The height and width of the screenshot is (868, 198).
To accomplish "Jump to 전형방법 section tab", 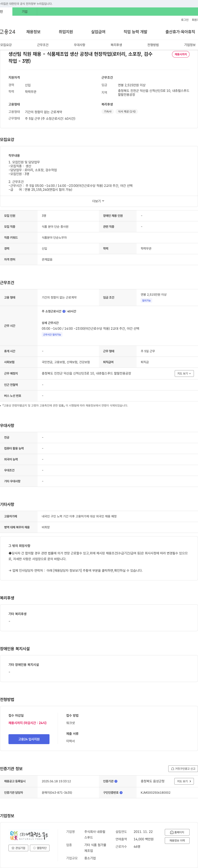I will [153, 45].
